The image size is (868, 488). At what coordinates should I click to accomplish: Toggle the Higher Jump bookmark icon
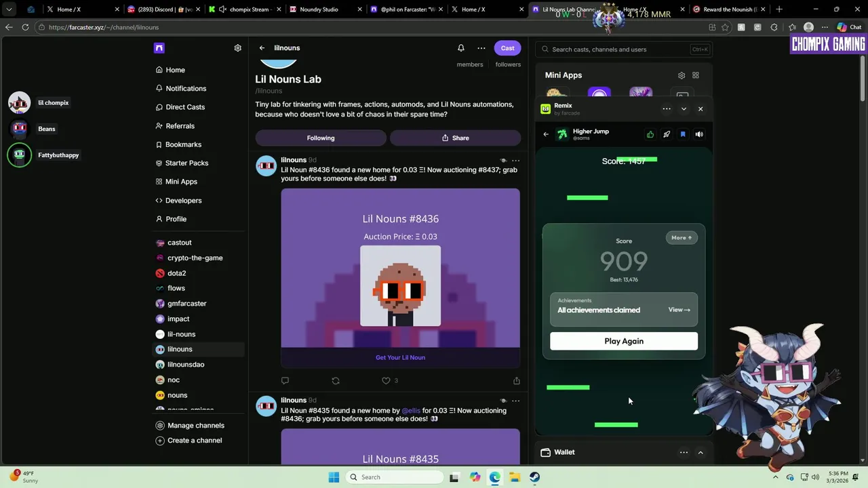coord(683,134)
